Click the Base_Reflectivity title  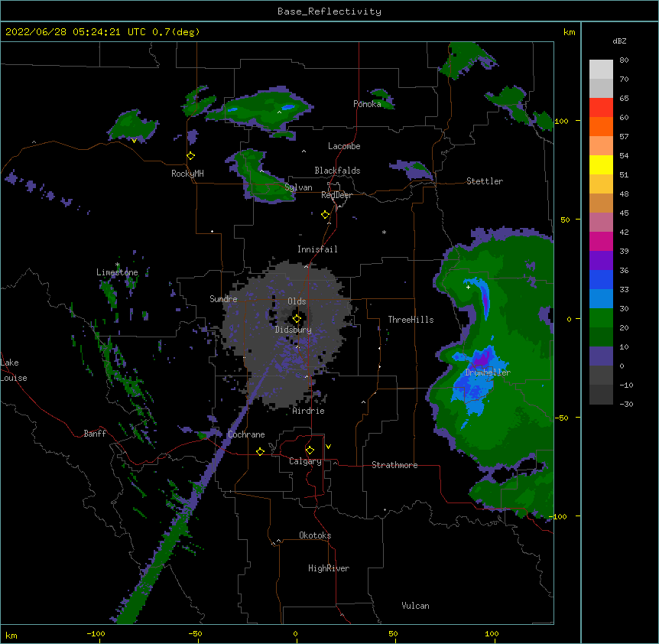click(x=329, y=11)
